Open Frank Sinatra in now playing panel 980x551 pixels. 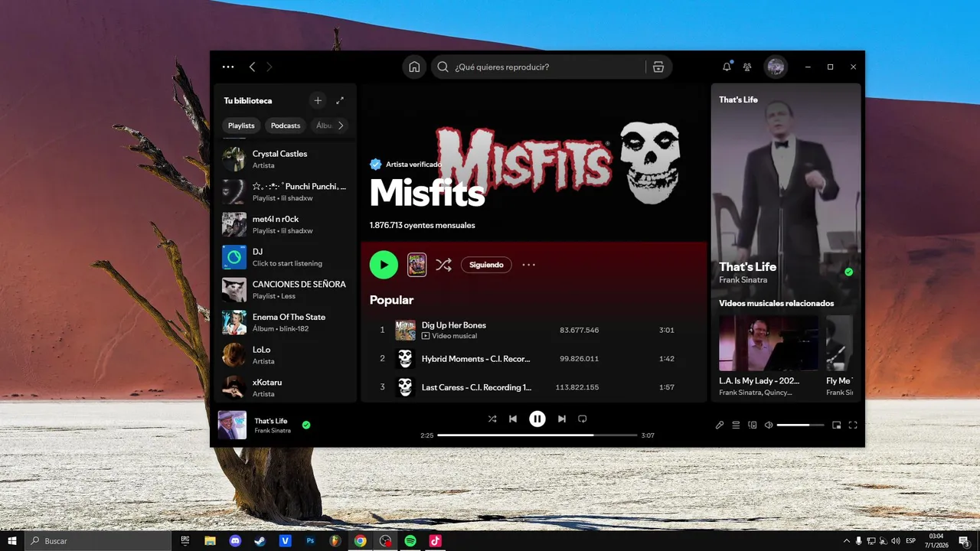(x=743, y=280)
